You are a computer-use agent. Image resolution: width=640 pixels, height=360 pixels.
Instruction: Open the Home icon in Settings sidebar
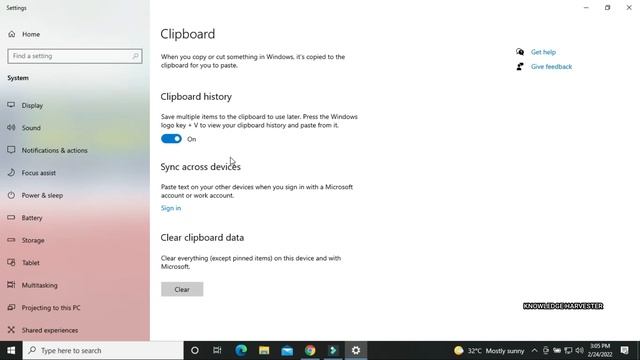click(x=11, y=34)
